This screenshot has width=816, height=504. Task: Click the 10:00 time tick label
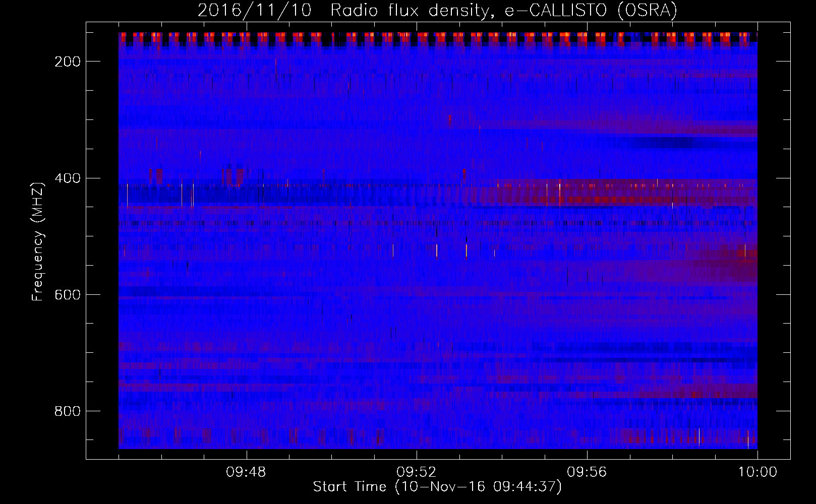tap(757, 472)
